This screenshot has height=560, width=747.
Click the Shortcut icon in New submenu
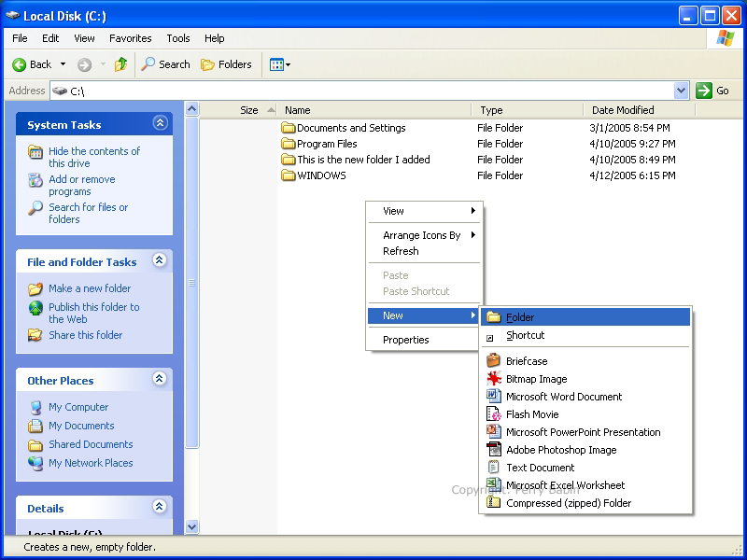[x=489, y=338]
